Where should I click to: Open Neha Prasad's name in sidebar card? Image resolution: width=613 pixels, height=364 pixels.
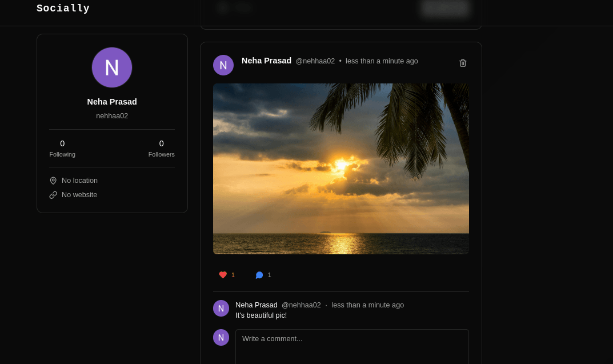112,102
